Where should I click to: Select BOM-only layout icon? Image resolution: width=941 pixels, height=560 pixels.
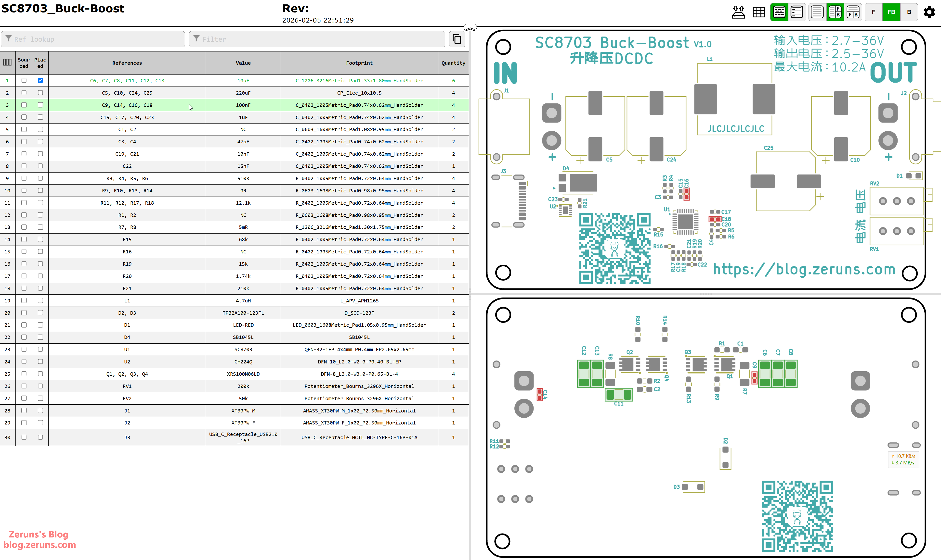click(817, 12)
